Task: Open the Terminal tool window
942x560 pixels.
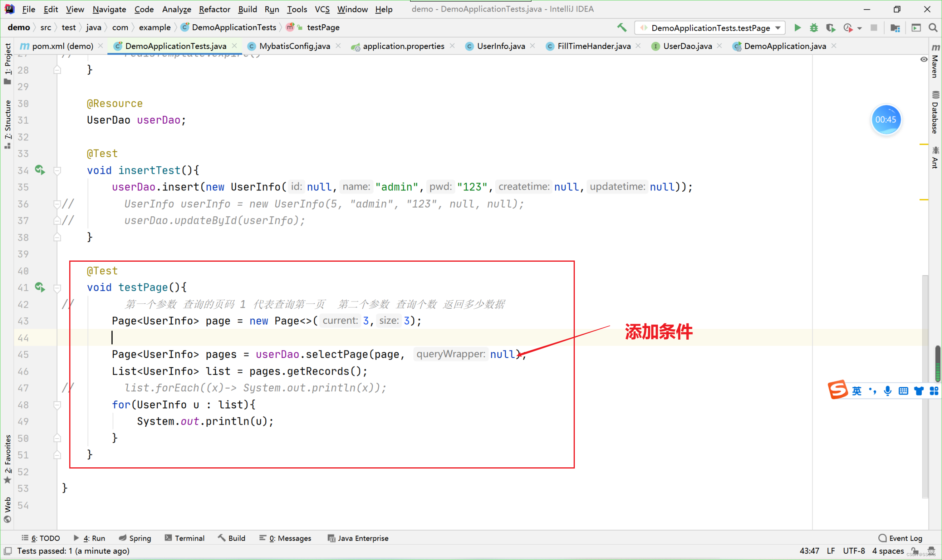Action: tap(185, 538)
